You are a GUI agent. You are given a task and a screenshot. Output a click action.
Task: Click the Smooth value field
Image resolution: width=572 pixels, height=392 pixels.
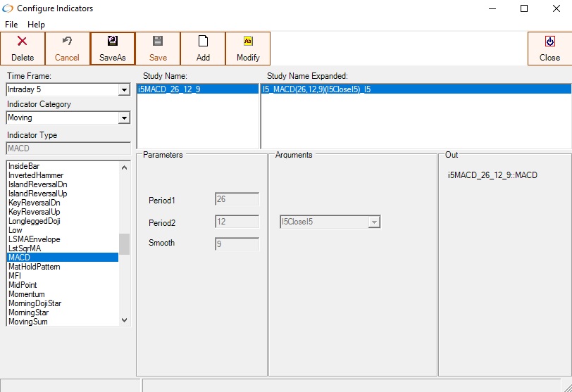pos(237,244)
